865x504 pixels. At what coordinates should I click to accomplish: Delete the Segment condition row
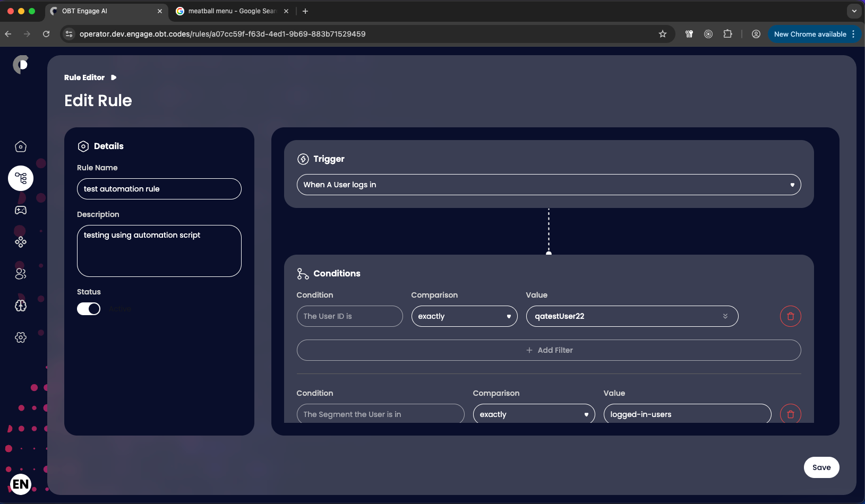(790, 414)
